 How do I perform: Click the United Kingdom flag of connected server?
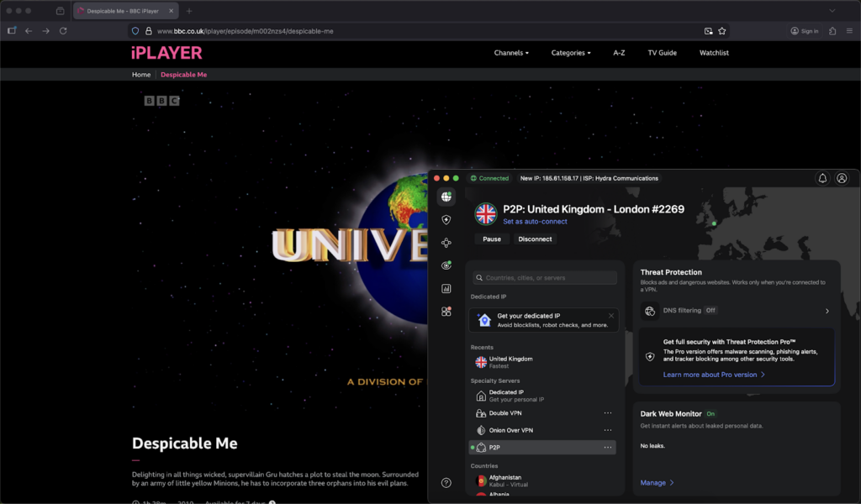click(485, 214)
